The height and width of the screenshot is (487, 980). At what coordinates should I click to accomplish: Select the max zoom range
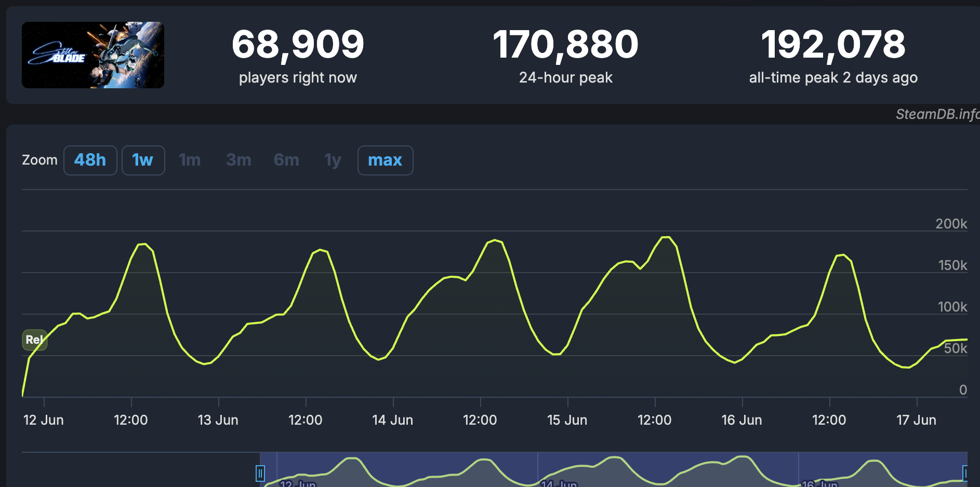pyautogui.click(x=385, y=160)
